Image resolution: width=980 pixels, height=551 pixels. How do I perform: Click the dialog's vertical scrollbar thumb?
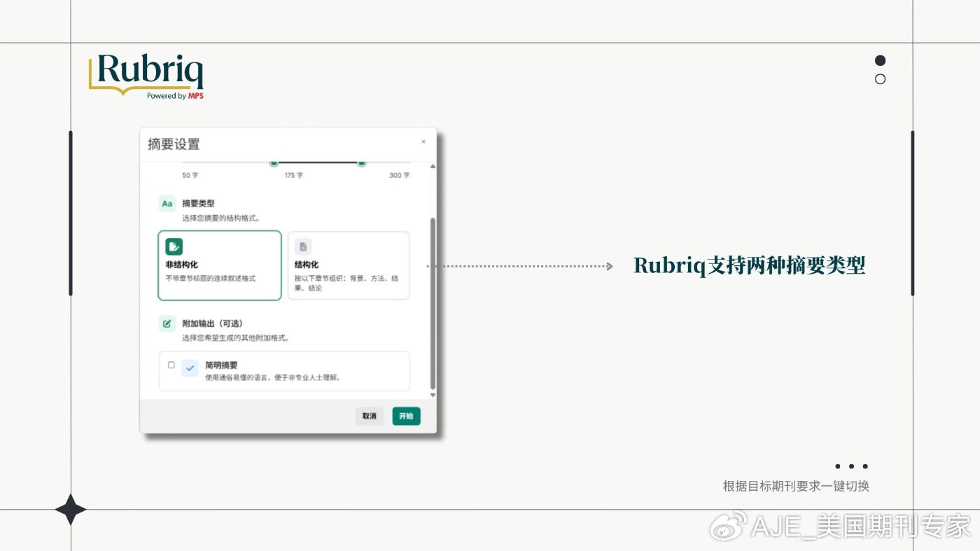tap(433, 303)
